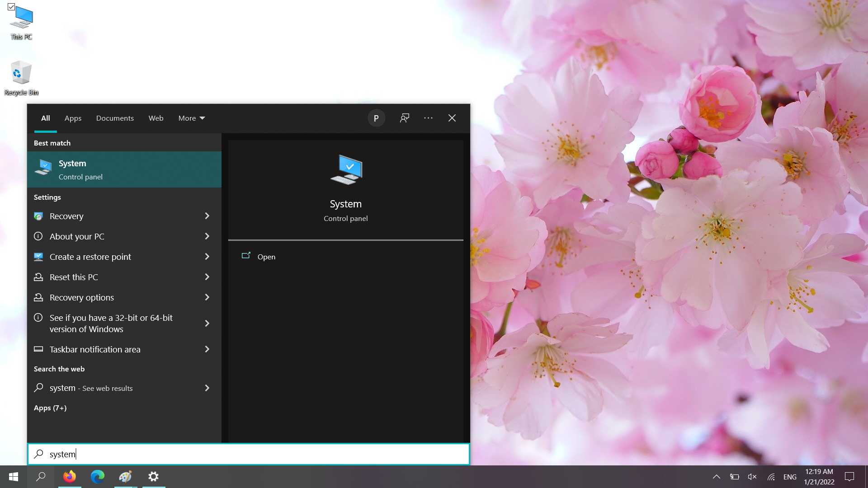Open Firefox from the taskbar

[x=70, y=477]
